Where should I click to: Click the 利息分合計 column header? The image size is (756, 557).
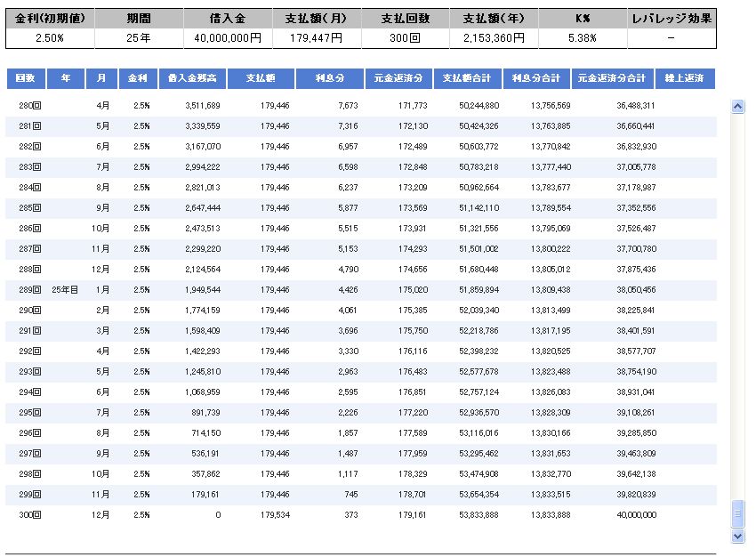pyautogui.click(x=536, y=78)
